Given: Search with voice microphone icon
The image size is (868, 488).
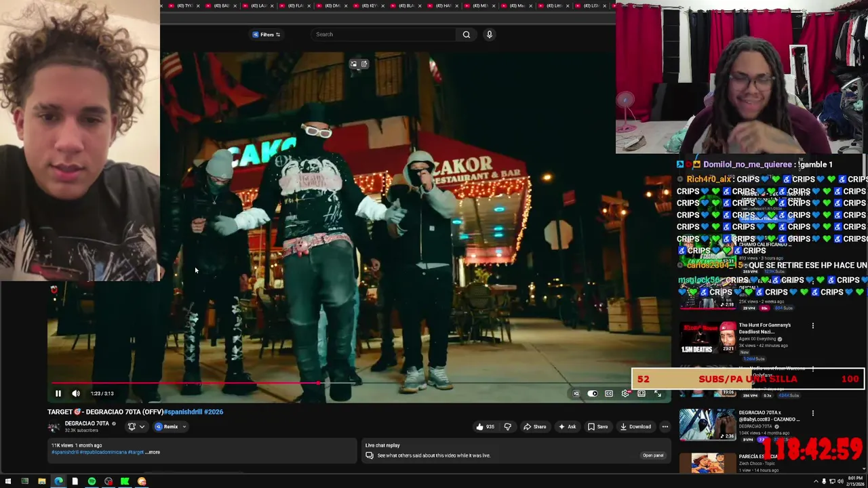Looking at the screenshot, I should 489,35.
